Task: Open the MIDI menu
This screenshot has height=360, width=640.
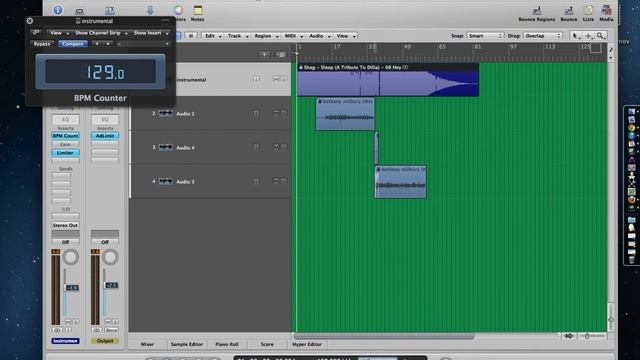Action: pos(293,36)
